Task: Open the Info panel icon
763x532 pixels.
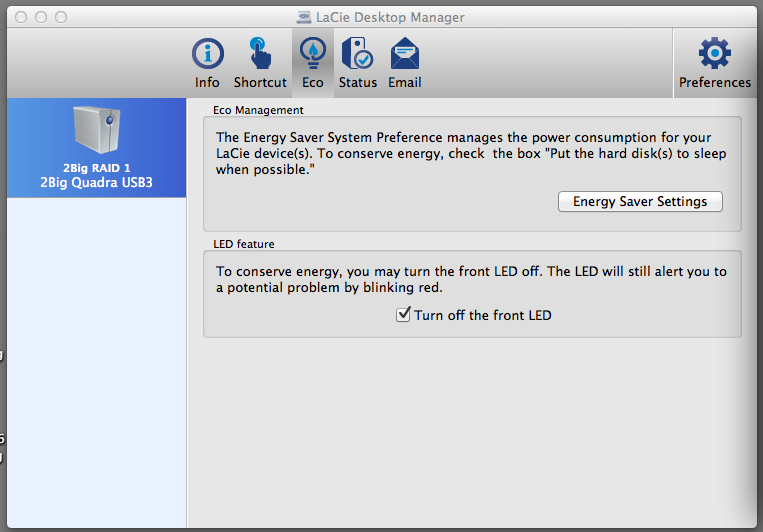Action: 208,54
